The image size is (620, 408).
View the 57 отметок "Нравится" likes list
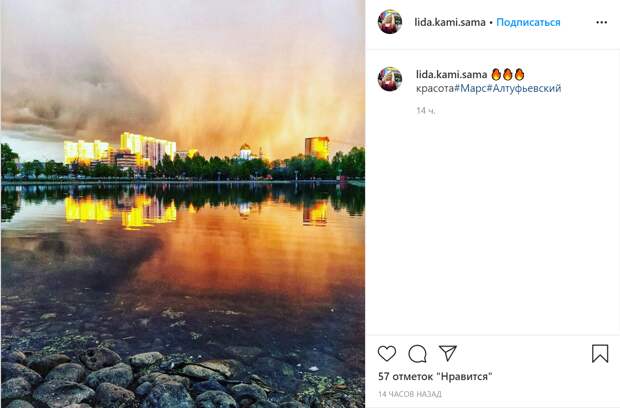click(x=435, y=376)
